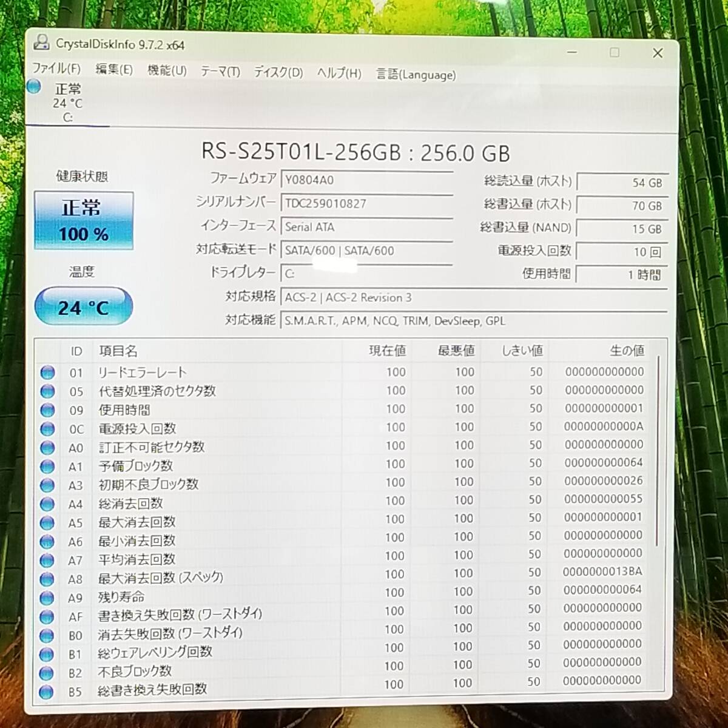The width and height of the screenshot is (728, 728).
Task: Open the 編集(E) menu
Action: (114, 69)
